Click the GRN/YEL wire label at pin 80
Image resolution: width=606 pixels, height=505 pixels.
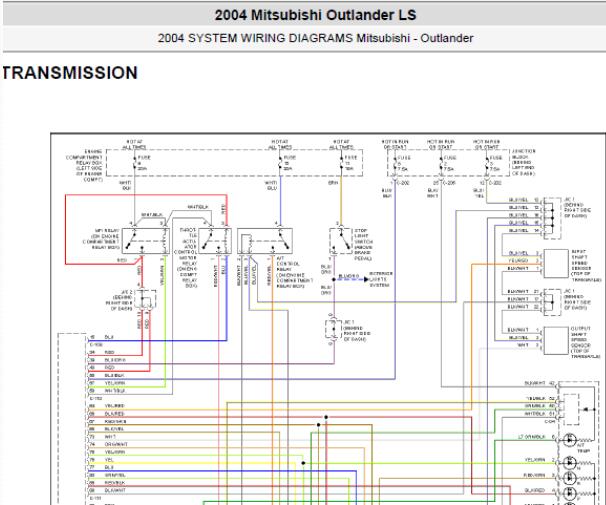pyautogui.click(x=115, y=475)
